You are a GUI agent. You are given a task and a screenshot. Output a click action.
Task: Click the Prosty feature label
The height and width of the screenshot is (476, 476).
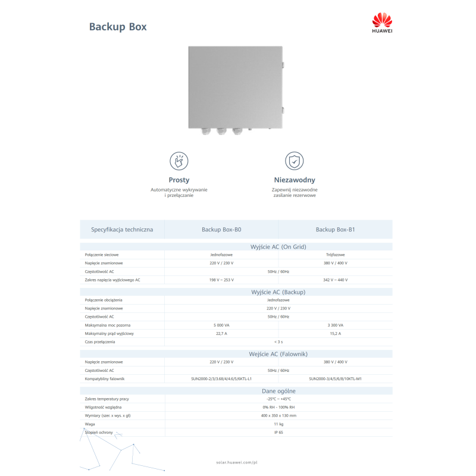click(179, 179)
